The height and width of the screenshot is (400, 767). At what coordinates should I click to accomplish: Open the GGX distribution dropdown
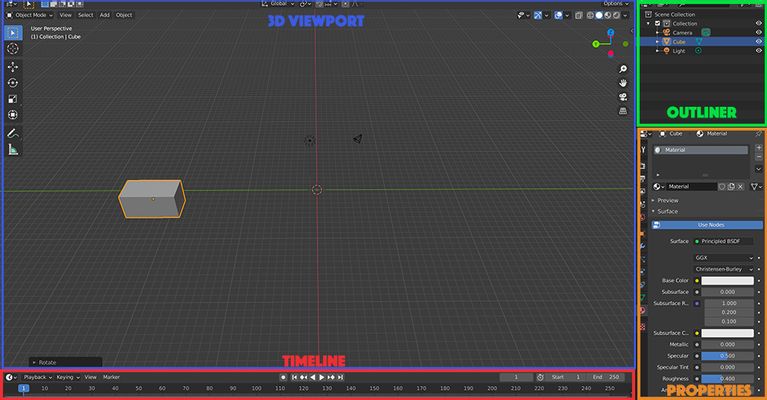(724, 258)
